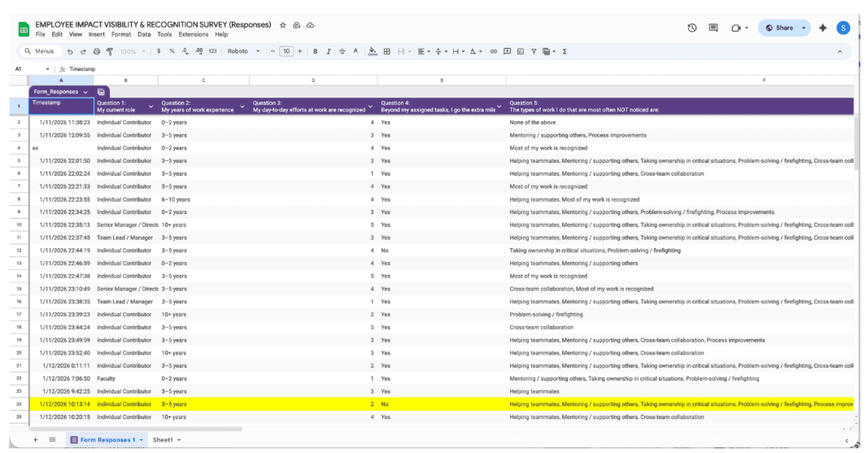Expand the Form_Responses table menu
The image size is (868, 453).
(85, 92)
